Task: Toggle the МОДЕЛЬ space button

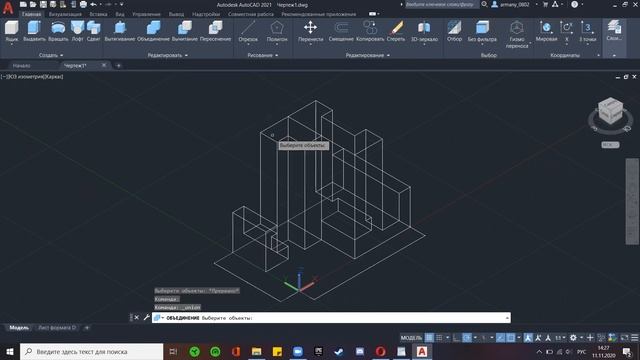Action: (411, 338)
